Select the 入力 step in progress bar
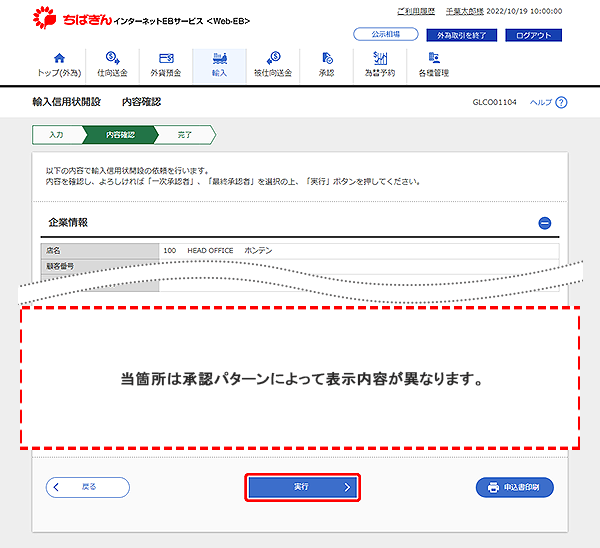Viewport: 600px width, 548px height. tap(57, 135)
